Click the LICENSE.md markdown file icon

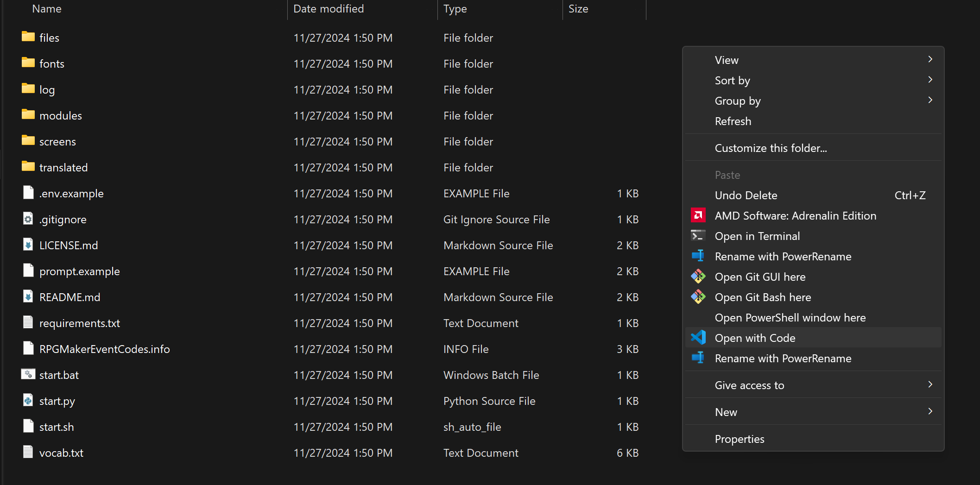(x=28, y=245)
